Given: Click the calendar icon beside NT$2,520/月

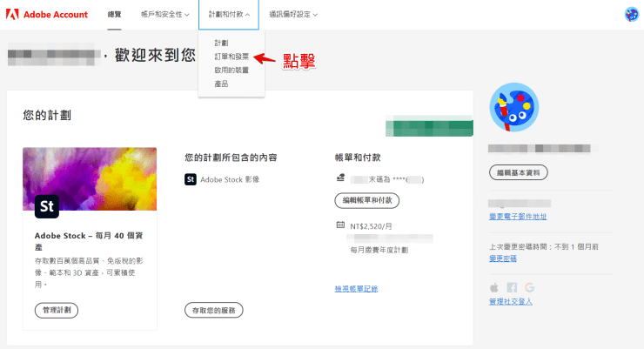Looking at the screenshot, I should pyautogui.click(x=340, y=225).
